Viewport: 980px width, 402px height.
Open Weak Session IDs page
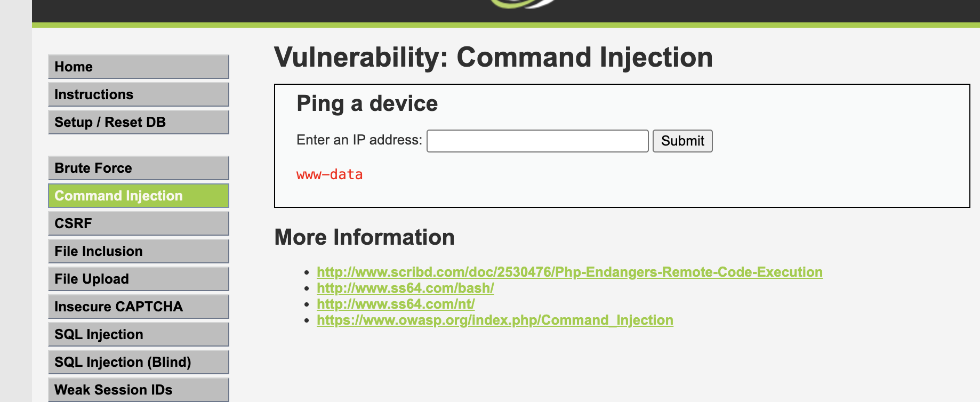point(139,390)
